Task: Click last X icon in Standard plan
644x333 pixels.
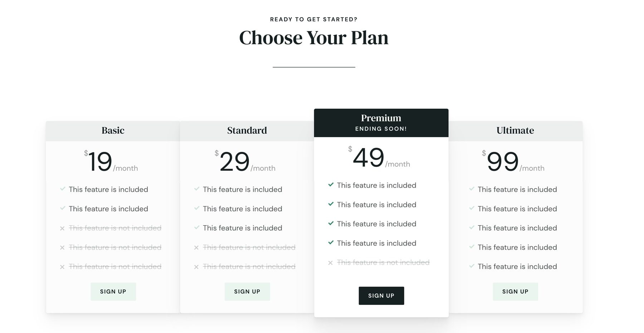Action: (x=196, y=267)
